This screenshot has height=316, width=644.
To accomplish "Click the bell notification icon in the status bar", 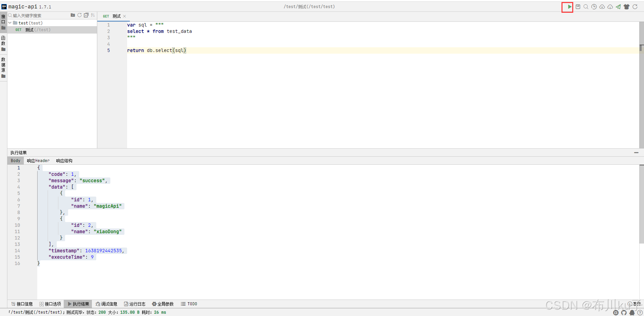I will pos(632,313).
